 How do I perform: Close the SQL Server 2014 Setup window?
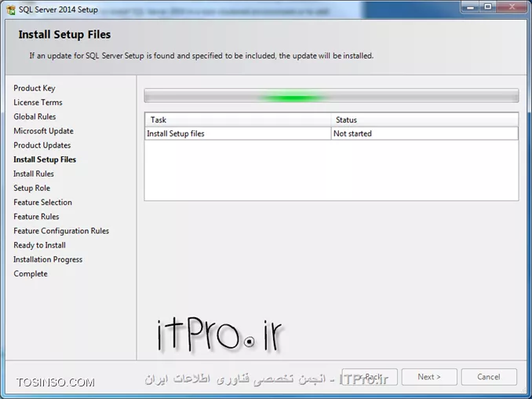point(512,7)
